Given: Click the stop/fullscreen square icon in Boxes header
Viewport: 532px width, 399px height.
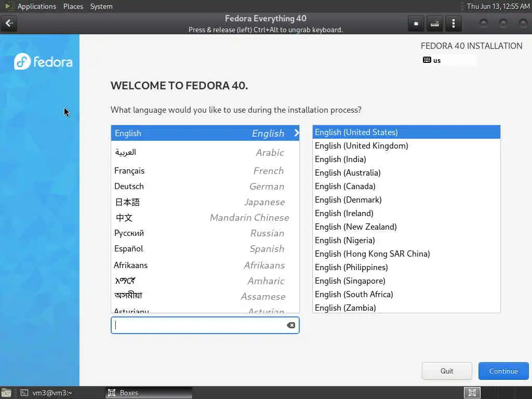Looking at the screenshot, I should [416, 24].
